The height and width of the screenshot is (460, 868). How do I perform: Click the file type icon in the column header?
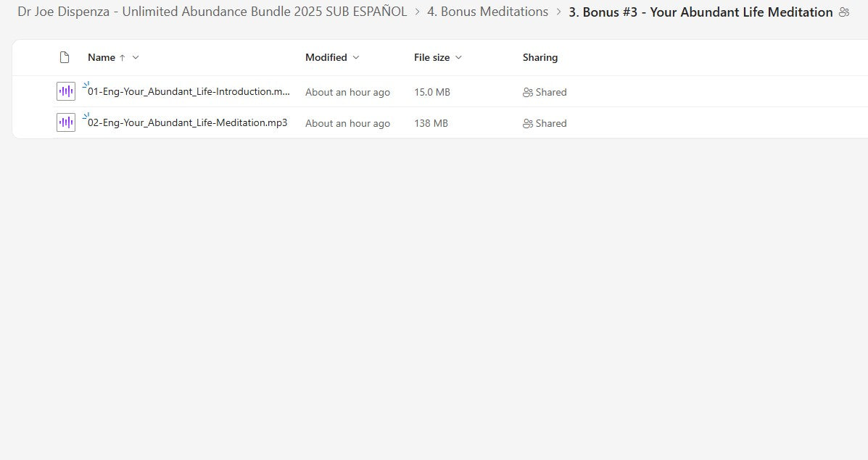click(64, 57)
